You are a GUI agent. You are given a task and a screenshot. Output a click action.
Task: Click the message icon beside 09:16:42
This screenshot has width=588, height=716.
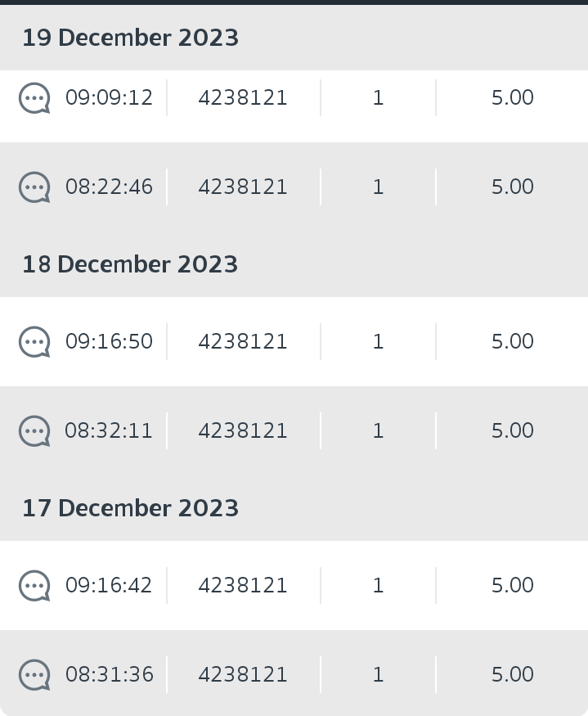tap(34, 585)
